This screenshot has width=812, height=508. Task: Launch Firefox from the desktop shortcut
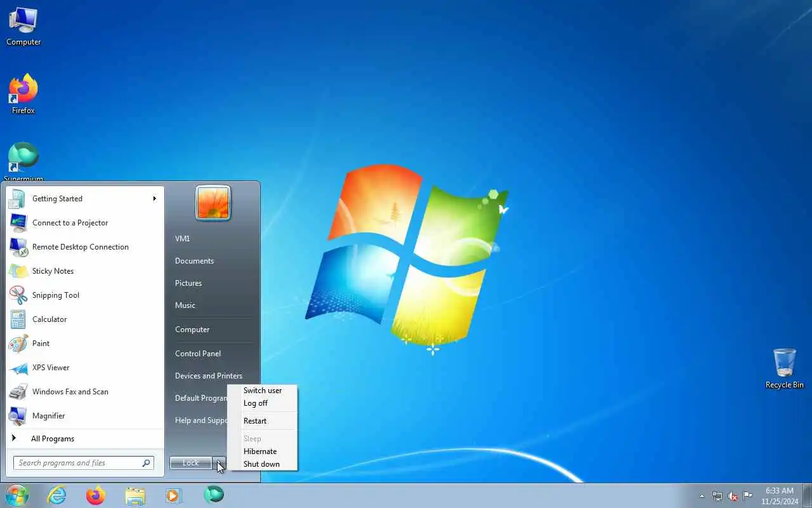pyautogui.click(x=23, y=94)
